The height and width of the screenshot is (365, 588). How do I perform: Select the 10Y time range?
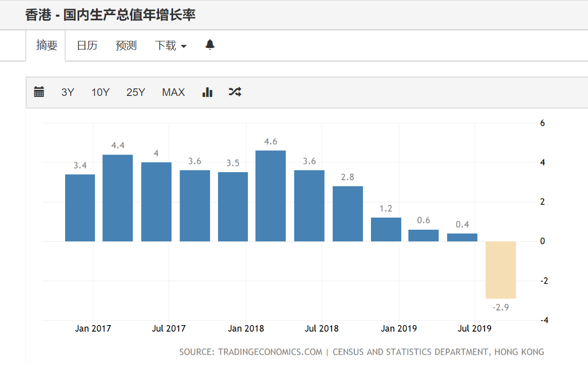[100, 92]
